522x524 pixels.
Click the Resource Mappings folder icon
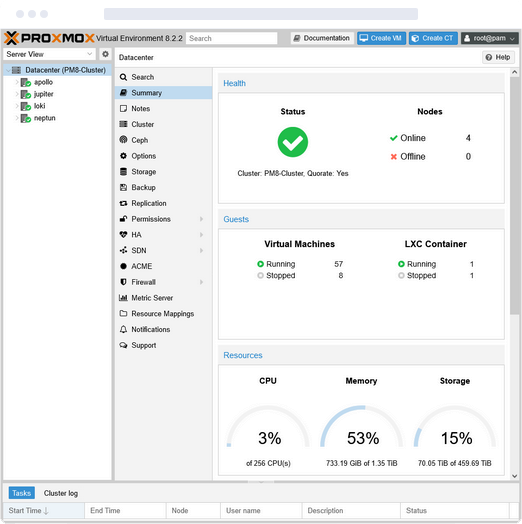(x=123, y=313)
